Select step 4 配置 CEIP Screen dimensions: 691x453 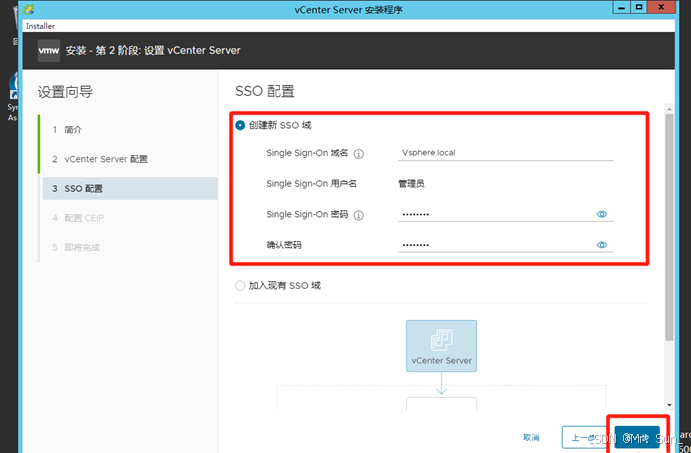[130, 218]
